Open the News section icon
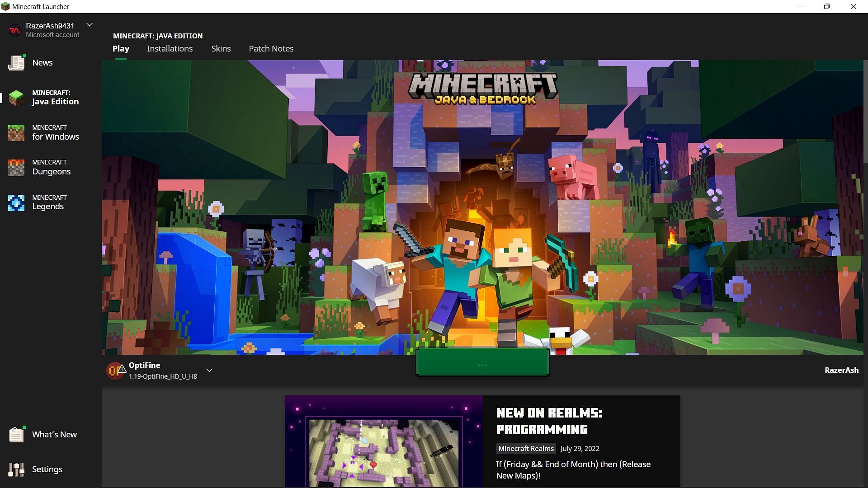The width and height of the screenshot is (868, 488). tap(17, 63)
